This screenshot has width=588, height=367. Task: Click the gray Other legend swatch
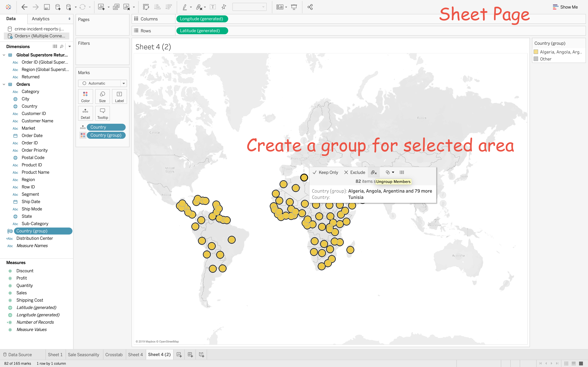pyautogui.click(x=536, y=59)
